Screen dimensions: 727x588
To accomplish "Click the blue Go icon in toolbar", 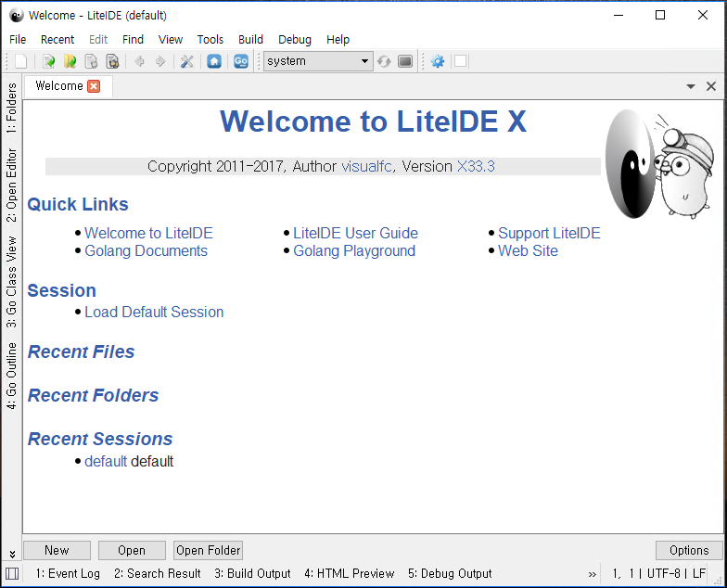I will [x=241, y=61].
